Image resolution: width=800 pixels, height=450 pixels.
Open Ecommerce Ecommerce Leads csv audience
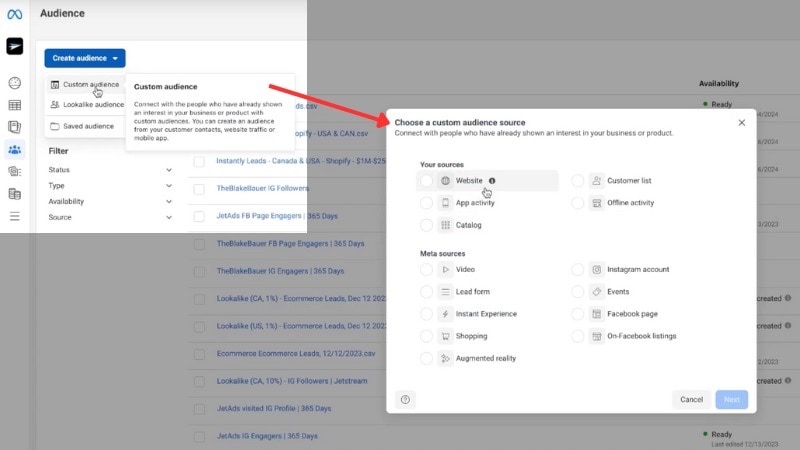click(x=296, y=354)
